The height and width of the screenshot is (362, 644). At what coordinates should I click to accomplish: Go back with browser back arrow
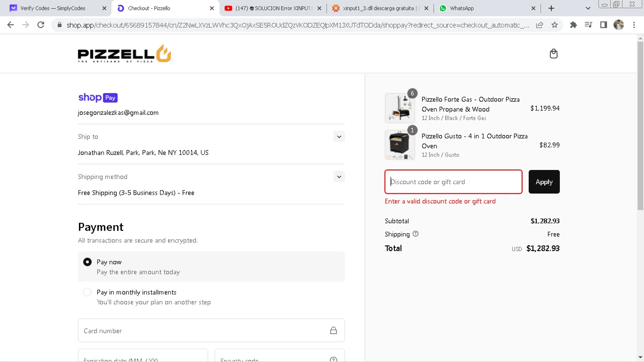coord(11,25)
